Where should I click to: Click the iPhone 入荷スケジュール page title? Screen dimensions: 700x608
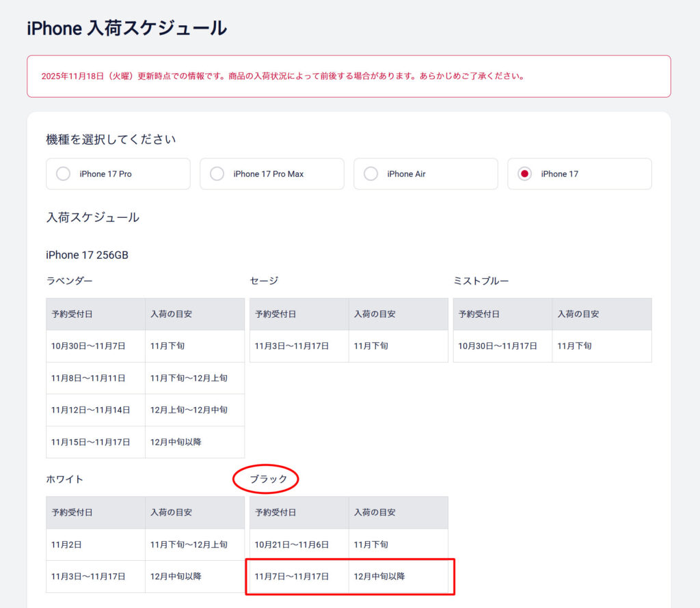coord(126,29)
